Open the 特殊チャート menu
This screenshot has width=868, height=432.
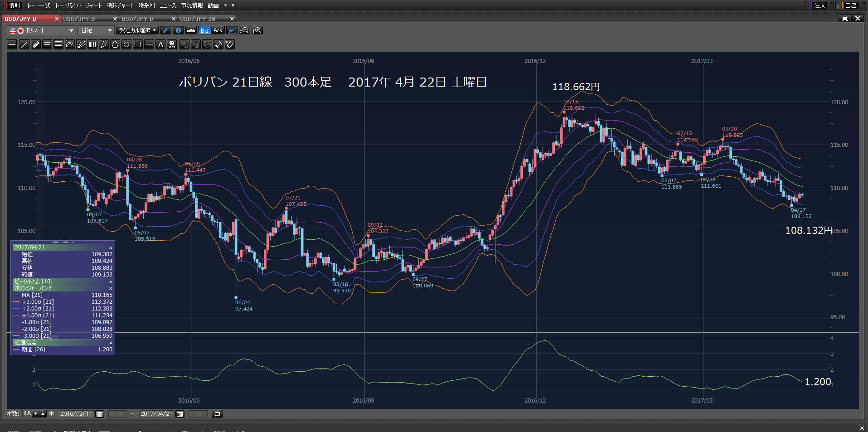click(x=120, y=5)
